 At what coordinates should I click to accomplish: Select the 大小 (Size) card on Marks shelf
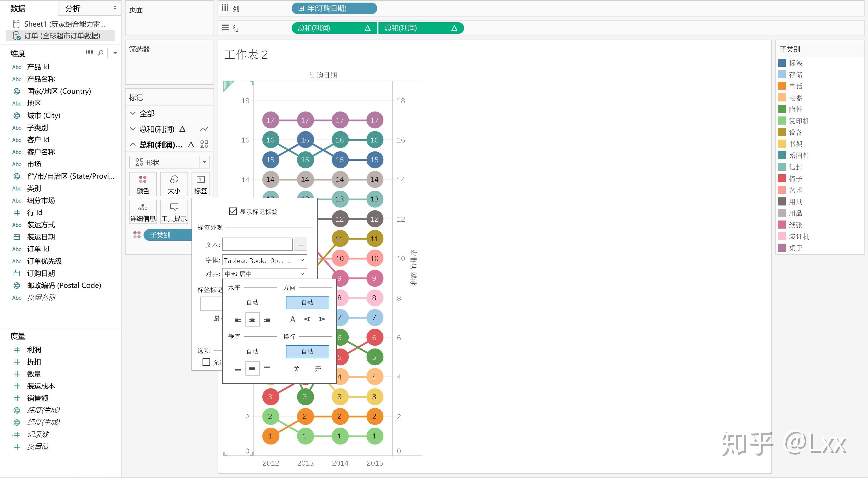(x=174, y=184)
